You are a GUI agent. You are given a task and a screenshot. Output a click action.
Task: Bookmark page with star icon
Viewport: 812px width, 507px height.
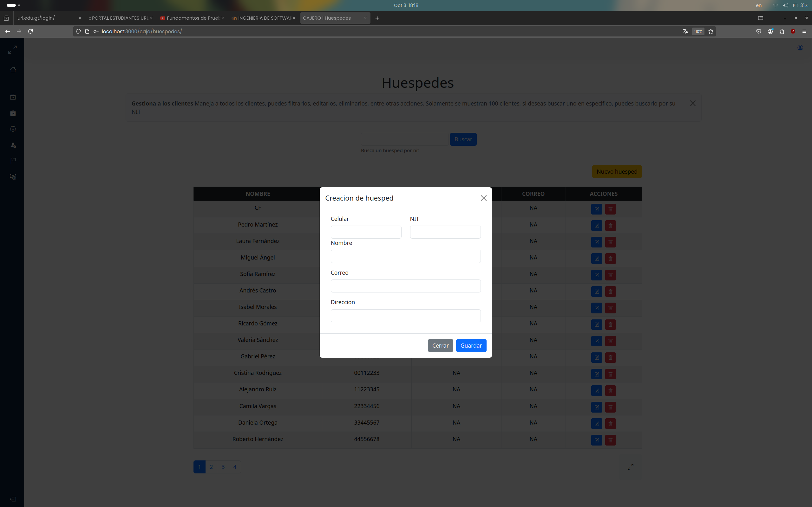(710, 31)
